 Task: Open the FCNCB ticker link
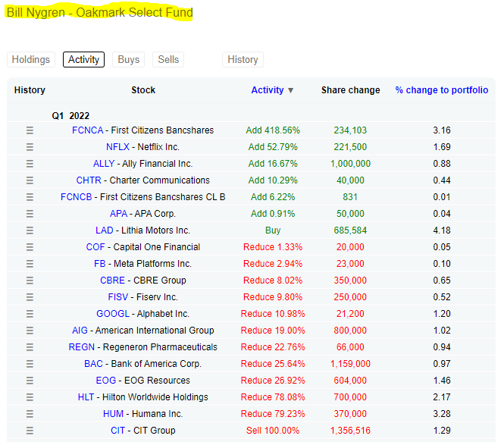tap(77, 197)
